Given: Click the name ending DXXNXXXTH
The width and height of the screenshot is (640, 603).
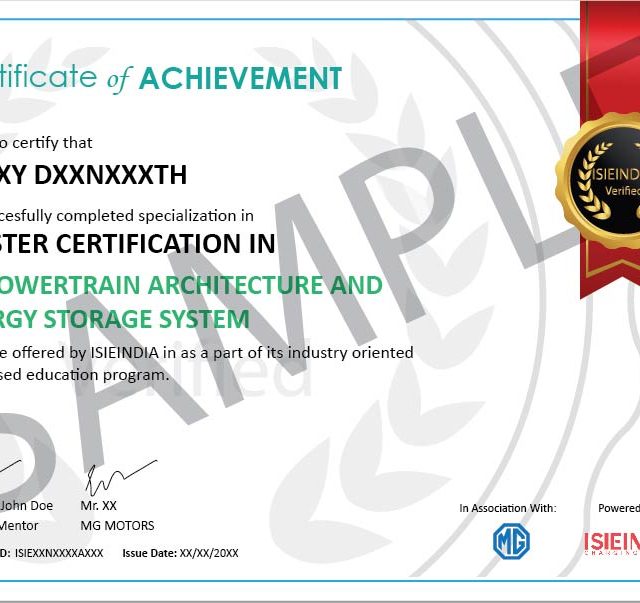Looking at the screenshot, I should pos(93,175).
